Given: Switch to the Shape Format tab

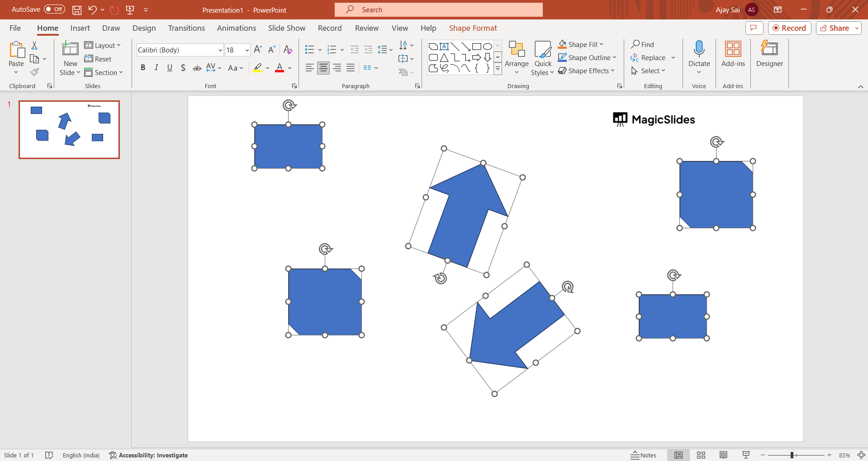Looking at the screenshot, I should click(473, 28).
